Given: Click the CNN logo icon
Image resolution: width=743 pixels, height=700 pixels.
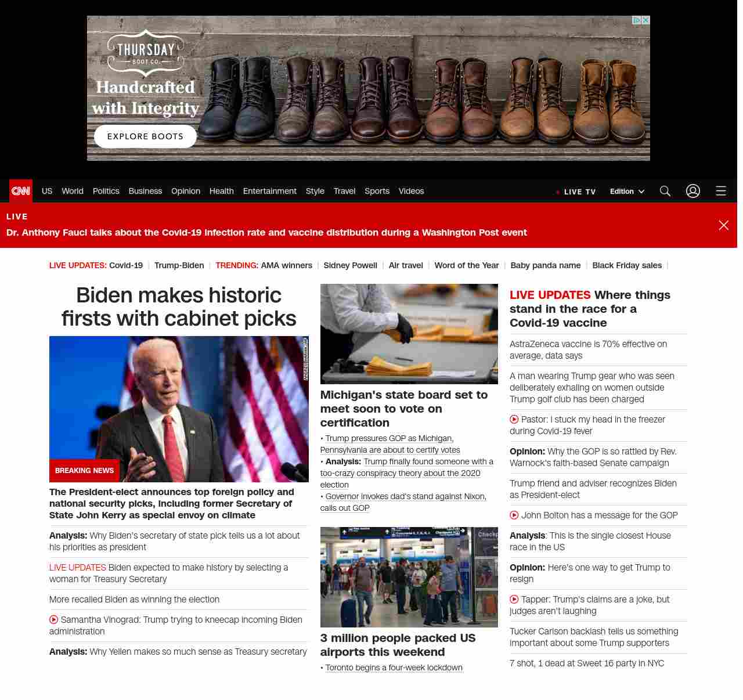Looking at the screenshot, I should tap(21, 191).
